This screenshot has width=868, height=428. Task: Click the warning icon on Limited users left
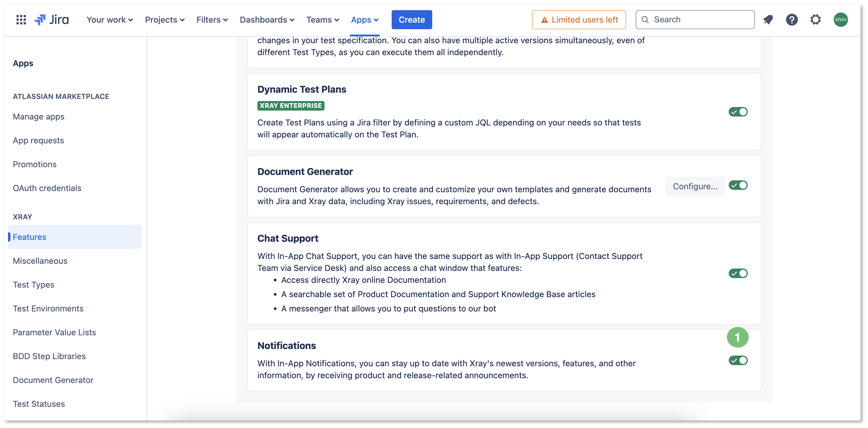click(x=544, y=20)
